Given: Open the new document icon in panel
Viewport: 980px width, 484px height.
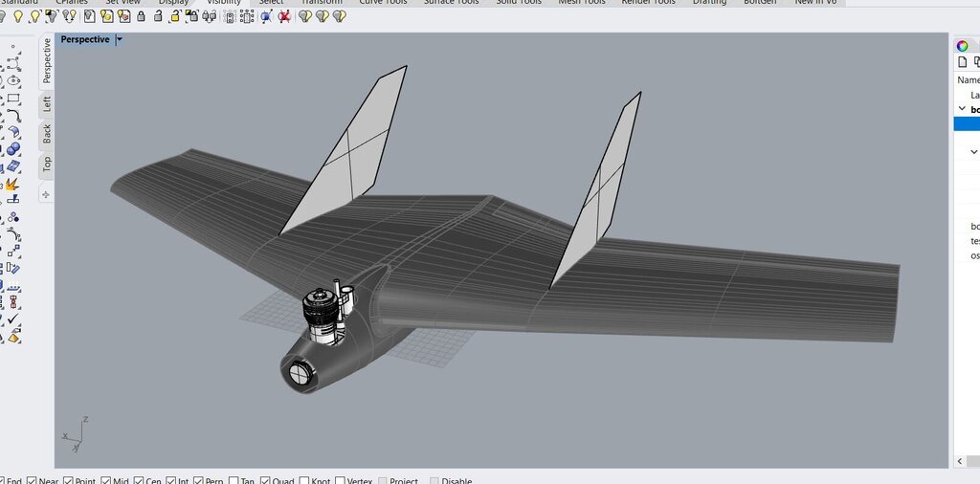Looking at the screenshot, I should click(963, 62).
